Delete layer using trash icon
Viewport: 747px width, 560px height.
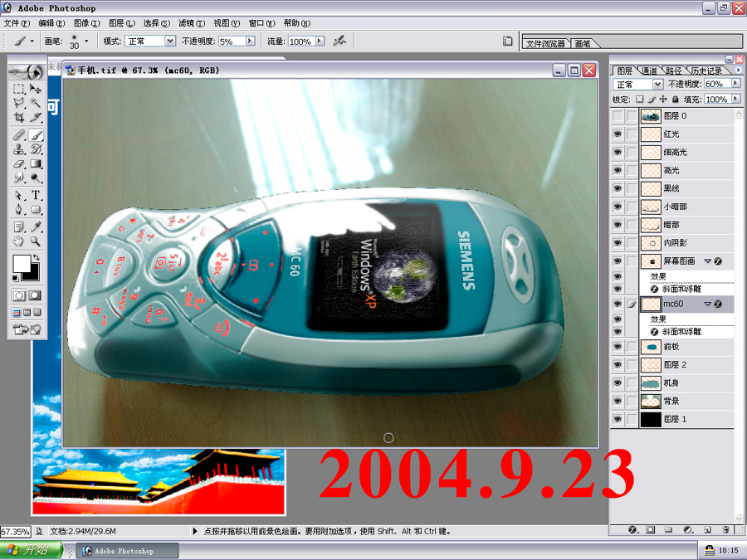coord(725,530)
